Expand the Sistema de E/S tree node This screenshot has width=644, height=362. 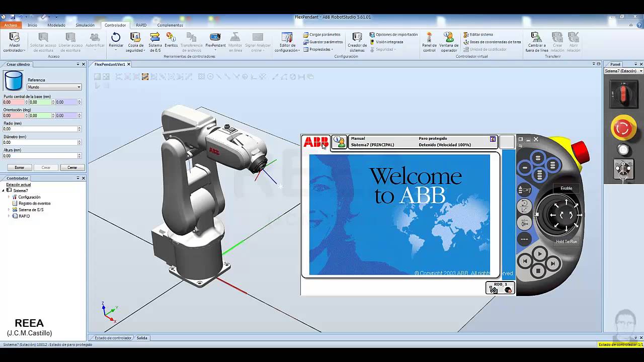[x=9, y=210]
